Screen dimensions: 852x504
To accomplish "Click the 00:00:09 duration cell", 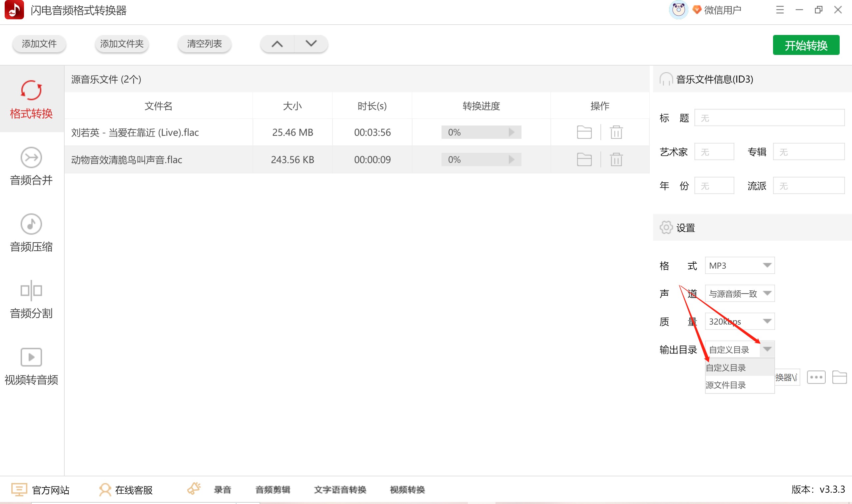I will tap(372, 160).
